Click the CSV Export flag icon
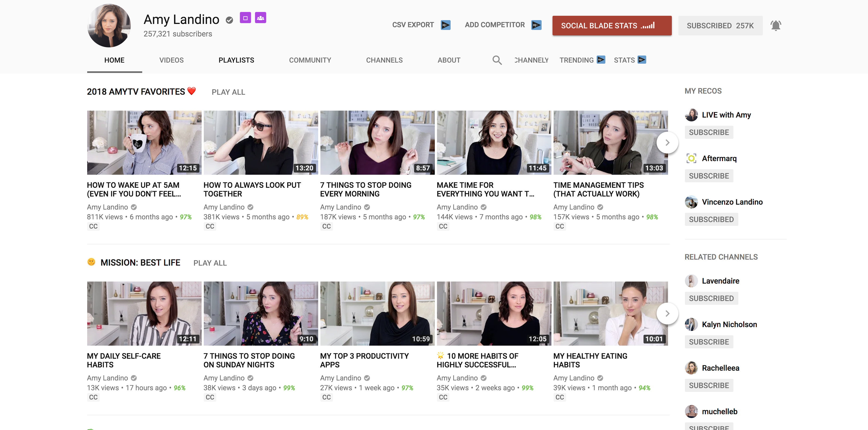 [445, 25]
